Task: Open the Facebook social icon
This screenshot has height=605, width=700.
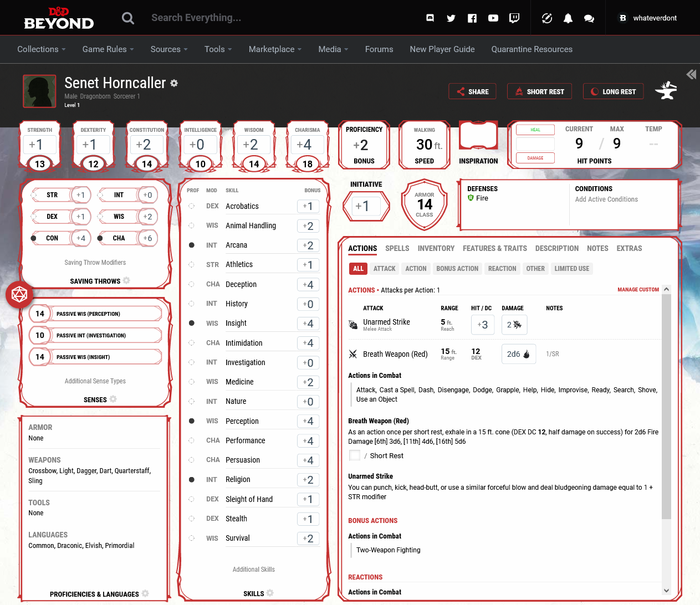Action: coord(472,18)
